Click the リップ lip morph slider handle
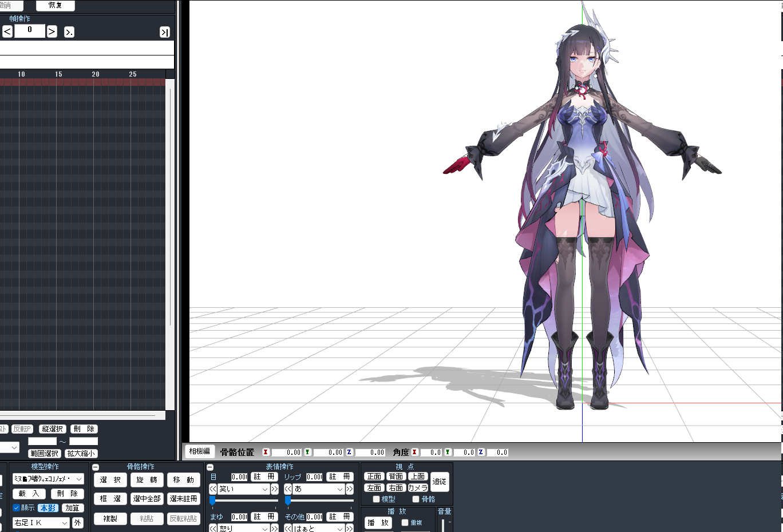783x532 pixels. click(x=288, y=501)
